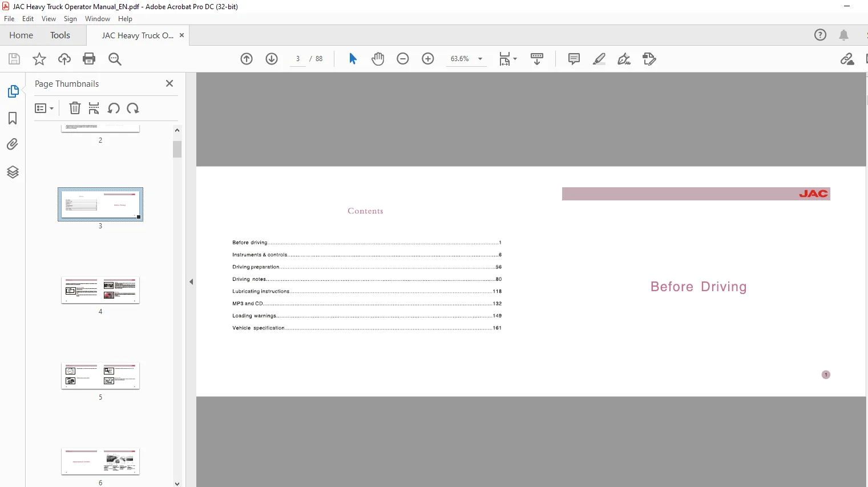Click the 'MP3 and CD' contents entry

click(367, 304)
